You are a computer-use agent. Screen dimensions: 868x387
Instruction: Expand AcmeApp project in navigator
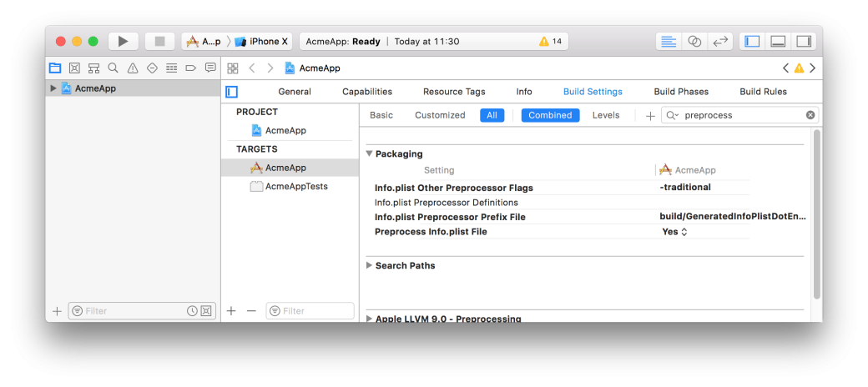click(53, 88)
